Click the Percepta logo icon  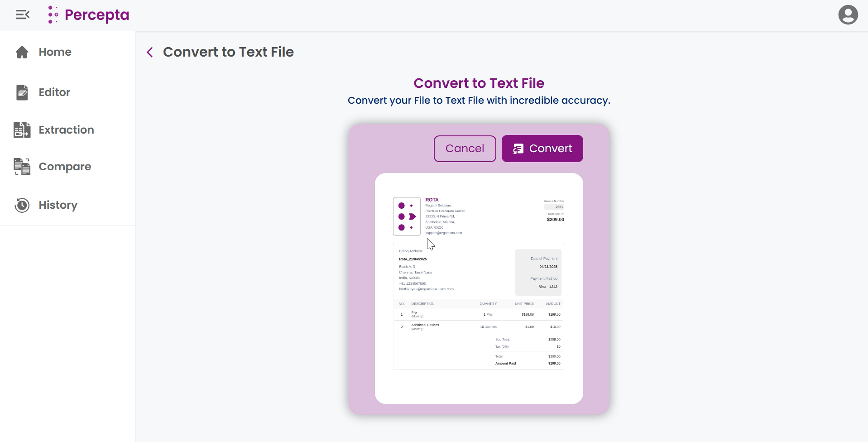53,14
